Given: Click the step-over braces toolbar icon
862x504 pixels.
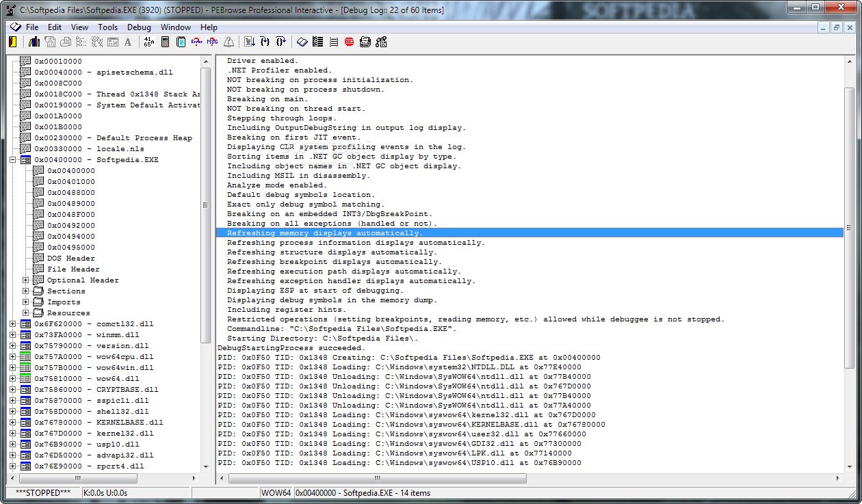Looking at the screenshot, I should [x=265, y=42].
